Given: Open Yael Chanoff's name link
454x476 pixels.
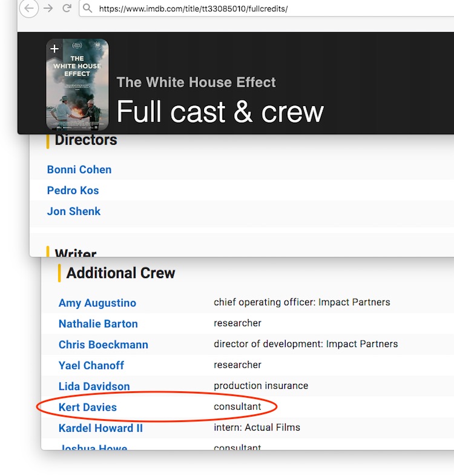Looking at the screenshot, I should point(91,365).
